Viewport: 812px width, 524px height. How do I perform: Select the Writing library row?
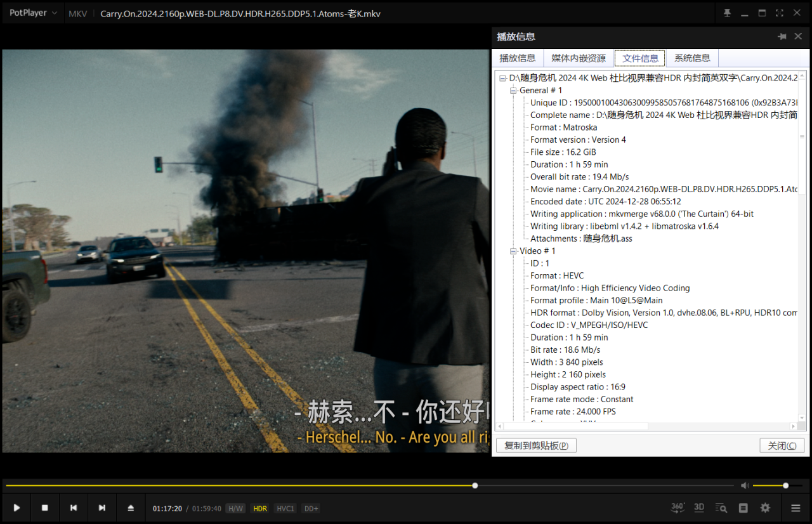[624, 226]
